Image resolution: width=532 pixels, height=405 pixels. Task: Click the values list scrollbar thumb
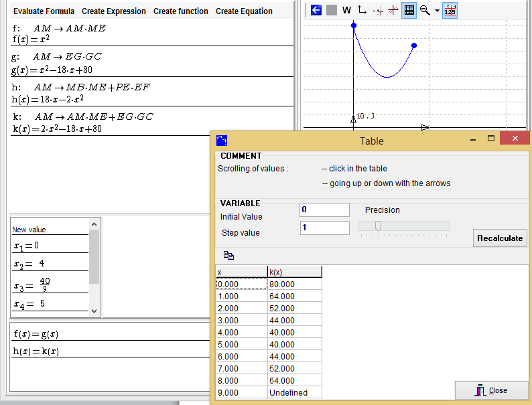[x=94, y=256]
